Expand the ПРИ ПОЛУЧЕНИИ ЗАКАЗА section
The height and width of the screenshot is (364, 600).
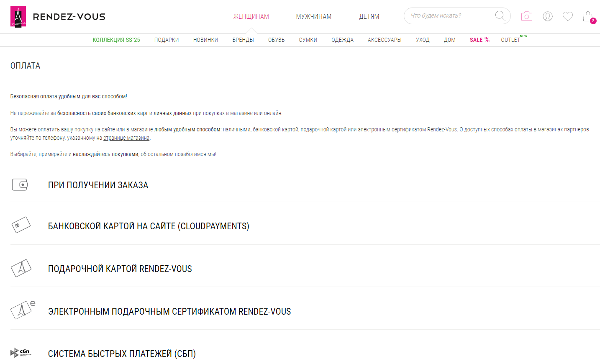98,185
